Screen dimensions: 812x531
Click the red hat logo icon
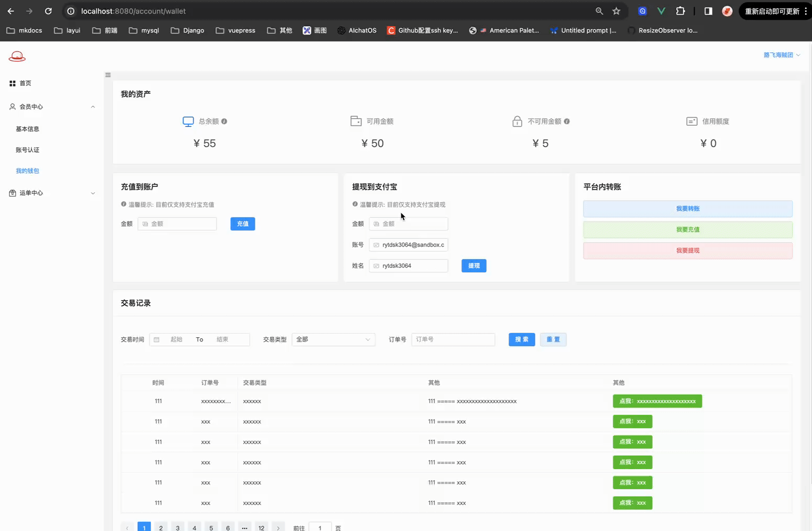17,57
